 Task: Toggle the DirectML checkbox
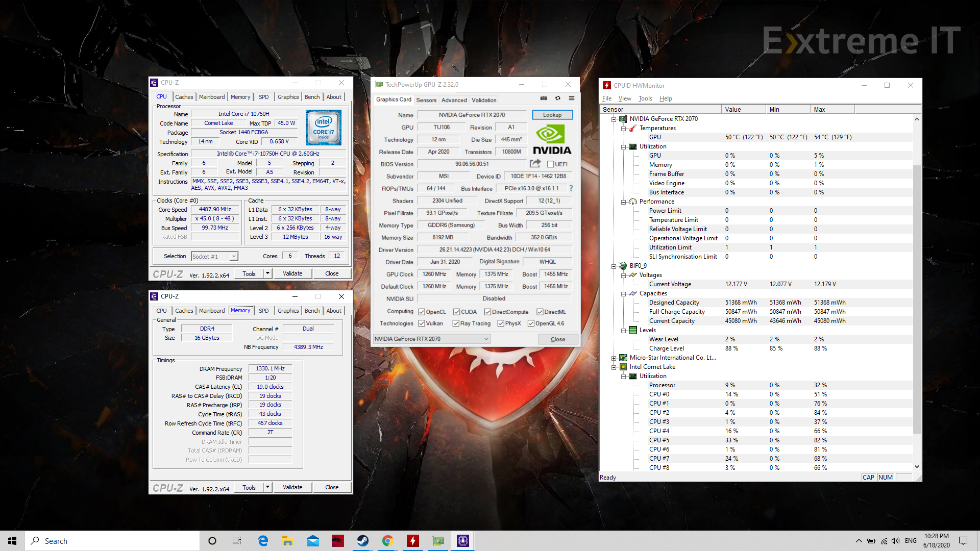point(540,312)
